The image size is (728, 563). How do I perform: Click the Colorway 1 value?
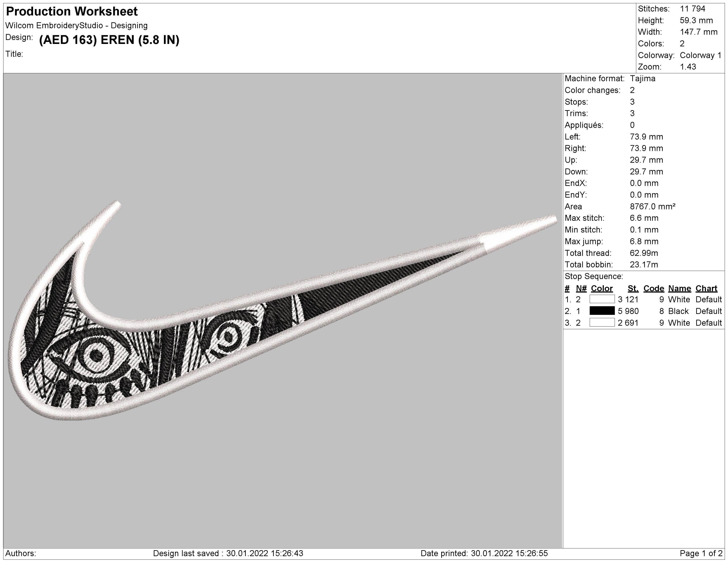[x=700, y=55]
